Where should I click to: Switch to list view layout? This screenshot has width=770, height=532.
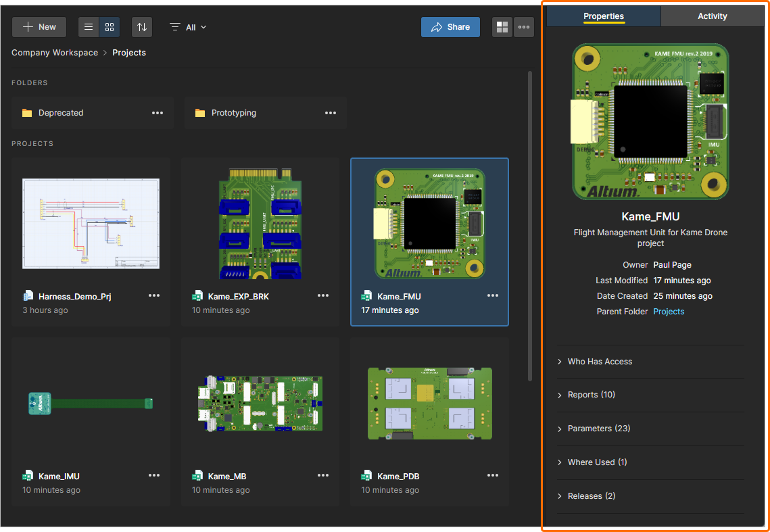point(89,26)
